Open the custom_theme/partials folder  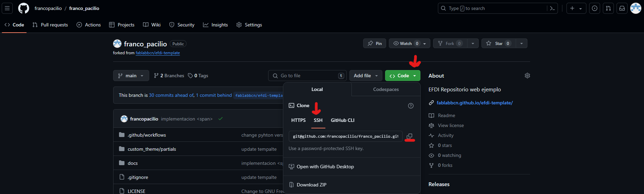point(152,149)
